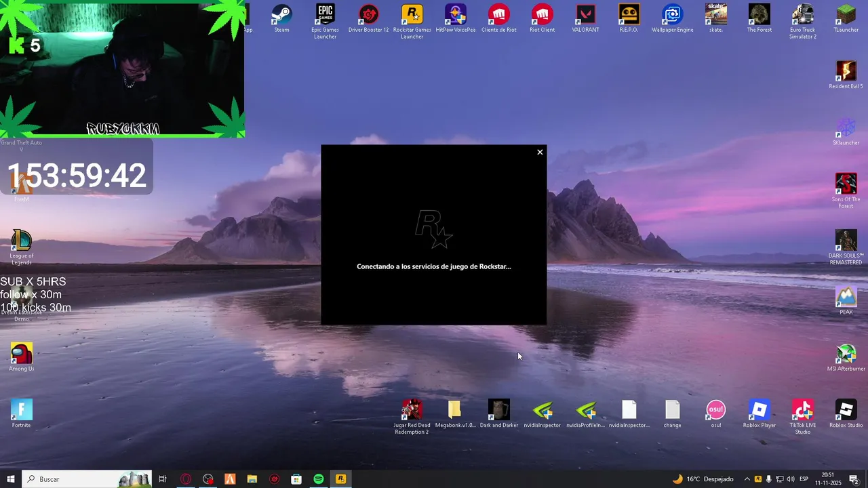
Task: Launch Epic Games Launcher from desktop
Action: 325,21
